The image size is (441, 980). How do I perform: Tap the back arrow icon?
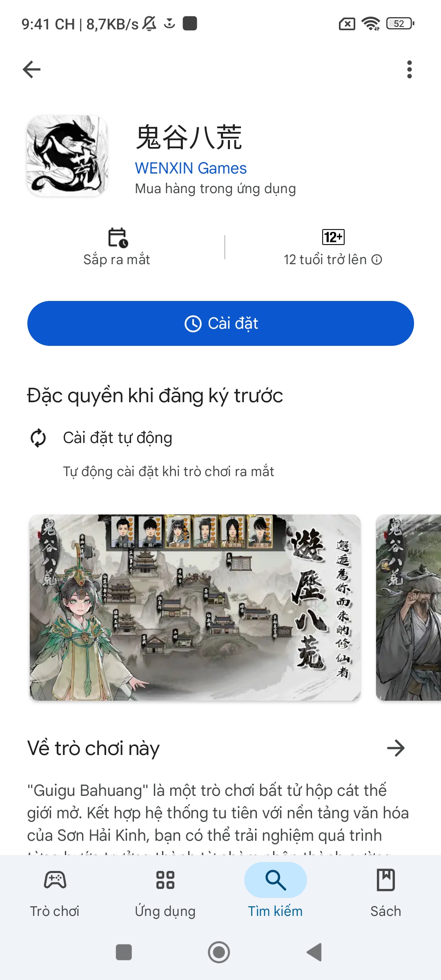click(31, 69)
